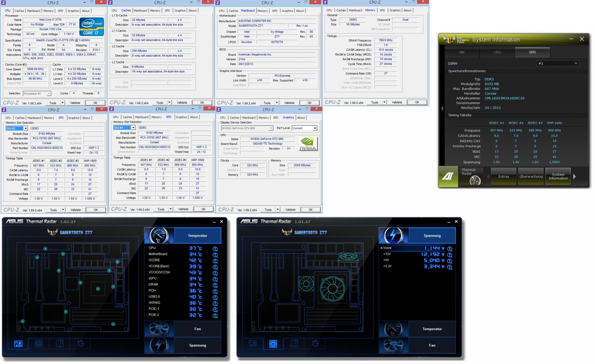Click the info icon beside CPU temperature 37°C
This screenshot has height=364, width=595.
[x=215, y=249]
